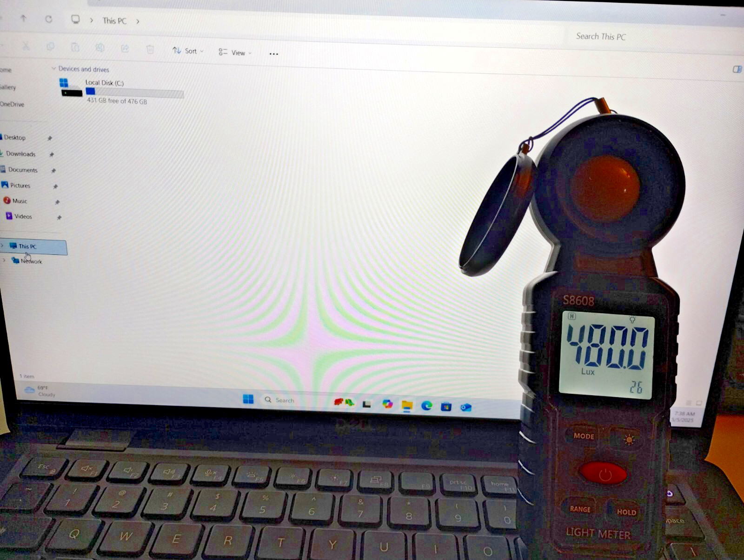Unpin icon next to Pictures
Screen dimensions: 744x560
55,187
